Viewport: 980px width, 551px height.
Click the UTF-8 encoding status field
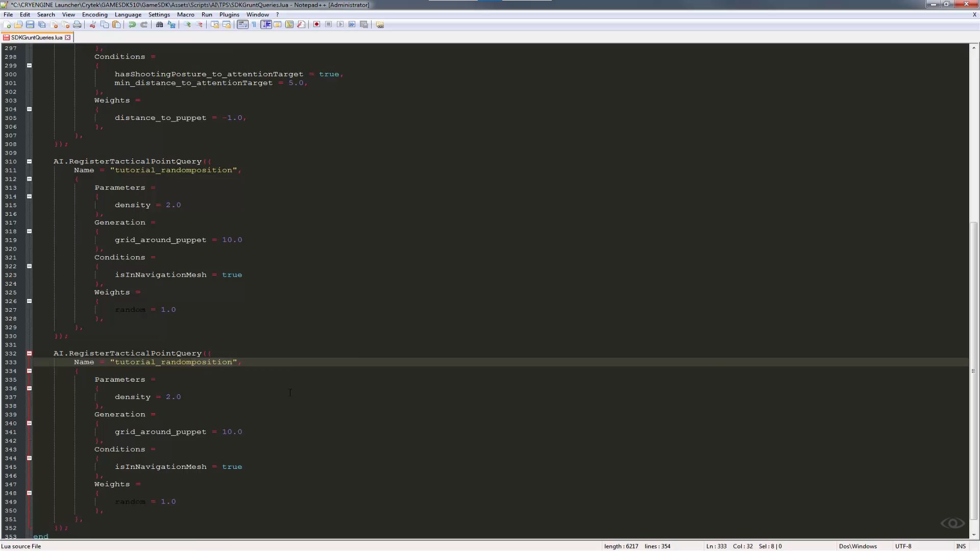(x=903, y=546)
